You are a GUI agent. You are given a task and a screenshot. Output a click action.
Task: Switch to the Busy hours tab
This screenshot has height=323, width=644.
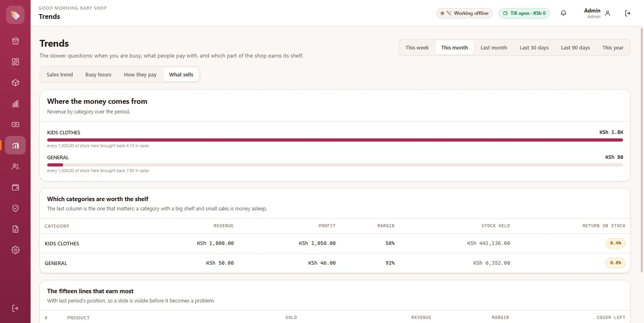pos(98,74)
